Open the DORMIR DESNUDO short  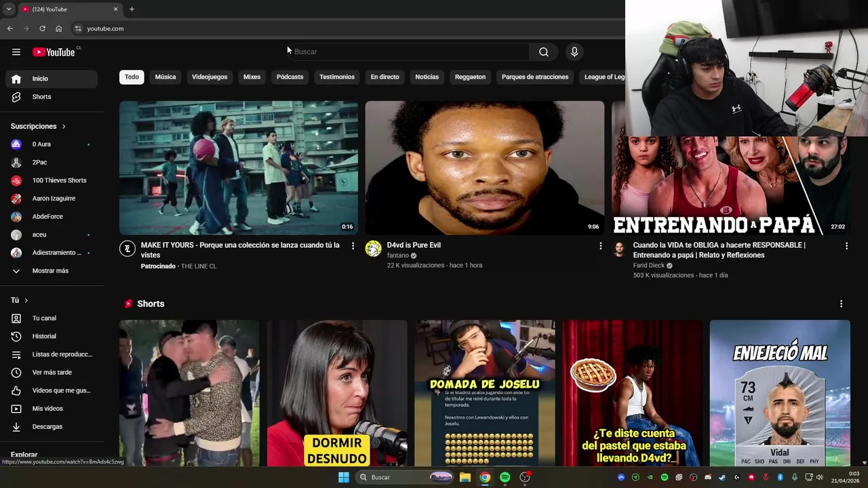337,393
